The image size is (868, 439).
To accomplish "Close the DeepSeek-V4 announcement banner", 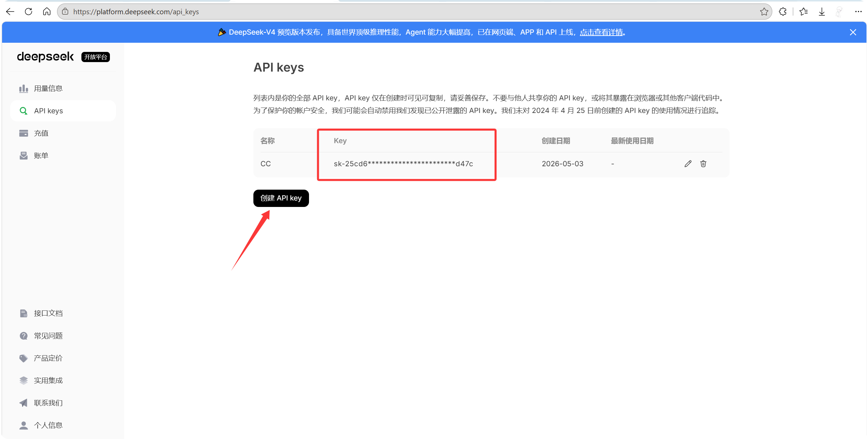I will pyautogui.click(x=853, y=32).
